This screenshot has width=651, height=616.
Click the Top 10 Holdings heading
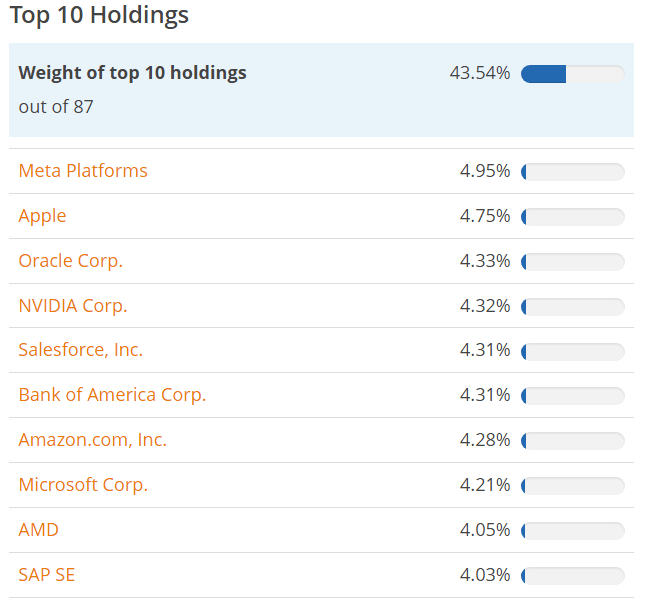(x=99, y=16)
